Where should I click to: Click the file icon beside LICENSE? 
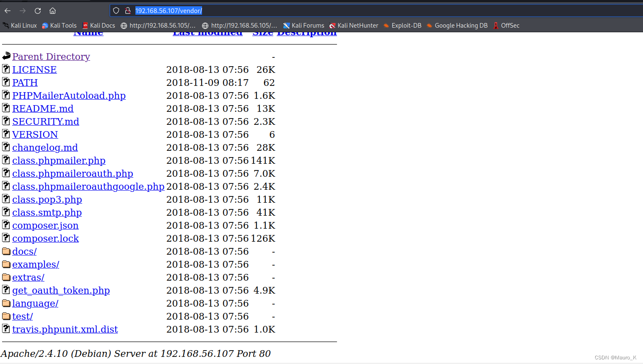point(6,69)
